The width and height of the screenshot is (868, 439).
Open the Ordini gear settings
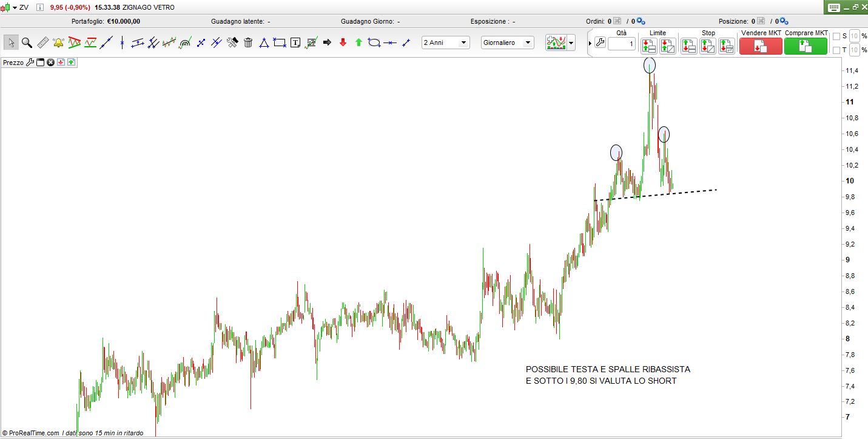641,21
